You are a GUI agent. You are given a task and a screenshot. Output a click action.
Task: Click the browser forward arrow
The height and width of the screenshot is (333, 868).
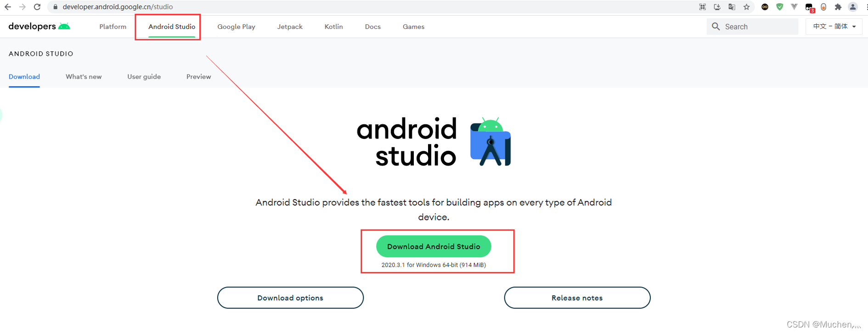(22, 7)
